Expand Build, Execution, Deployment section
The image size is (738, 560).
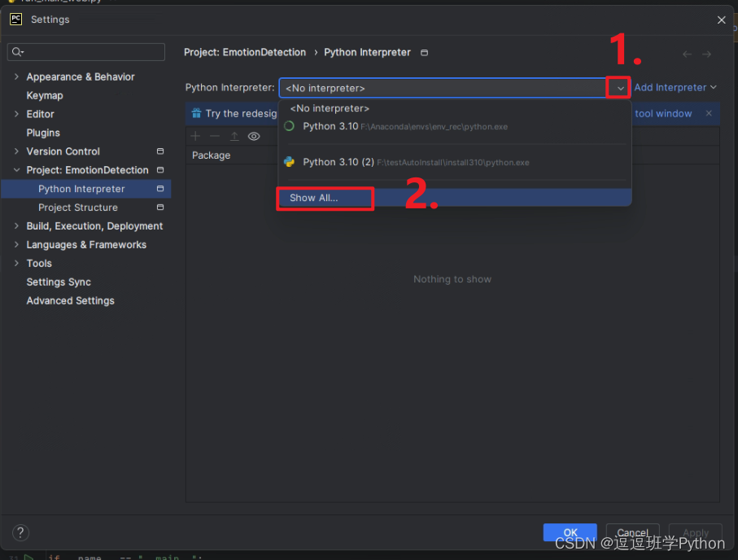(16, 226)
